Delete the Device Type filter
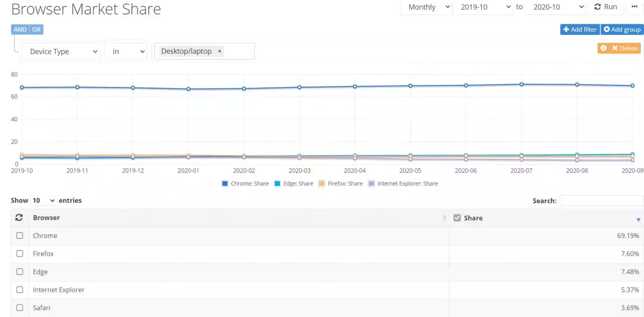The height and width of the screenshot is (317, 644). pyautogui.click(x=625, y=48)
